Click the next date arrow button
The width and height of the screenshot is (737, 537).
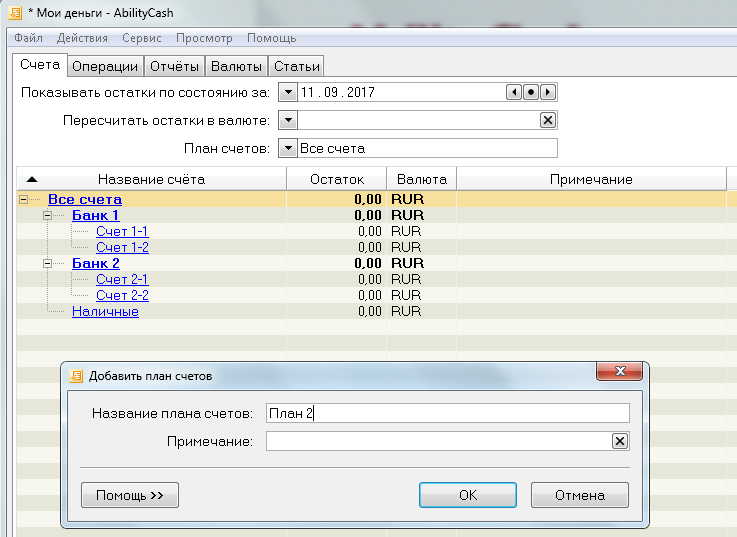click(547, 92)
